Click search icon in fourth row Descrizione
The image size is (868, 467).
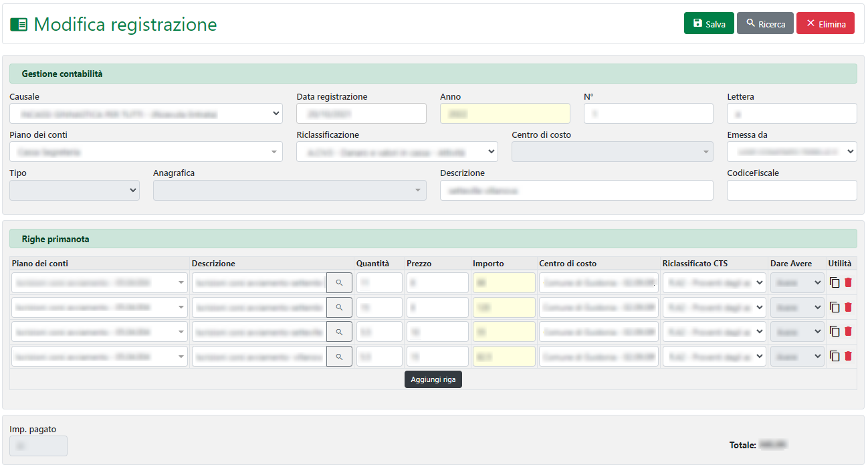point(339,357)
